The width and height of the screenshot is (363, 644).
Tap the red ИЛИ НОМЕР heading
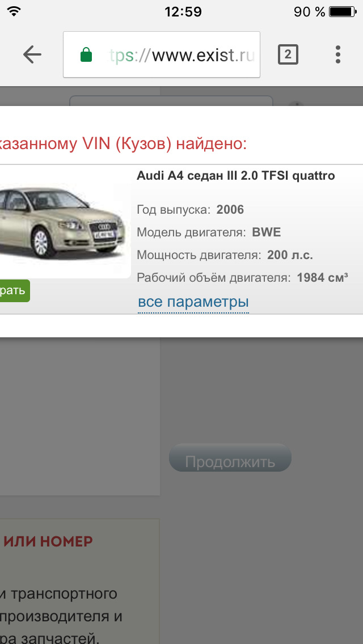tap(48, 541)
